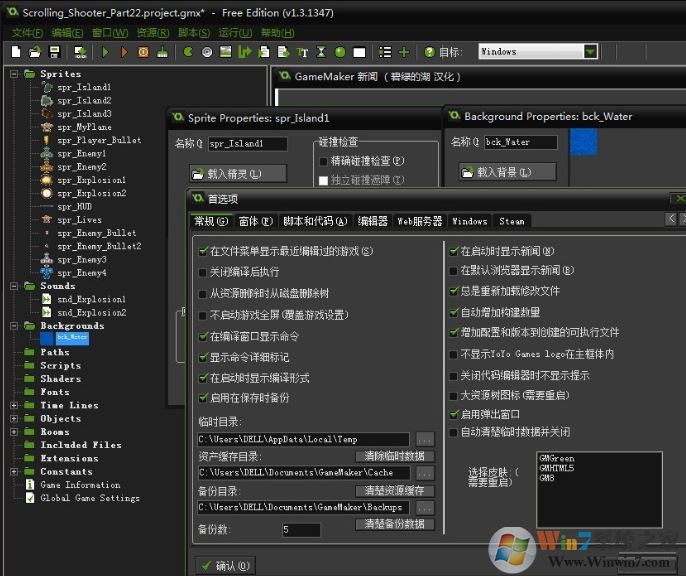Expand the Objects folder
This screenshot has width=686, height=576.
[x=14, y=419]
